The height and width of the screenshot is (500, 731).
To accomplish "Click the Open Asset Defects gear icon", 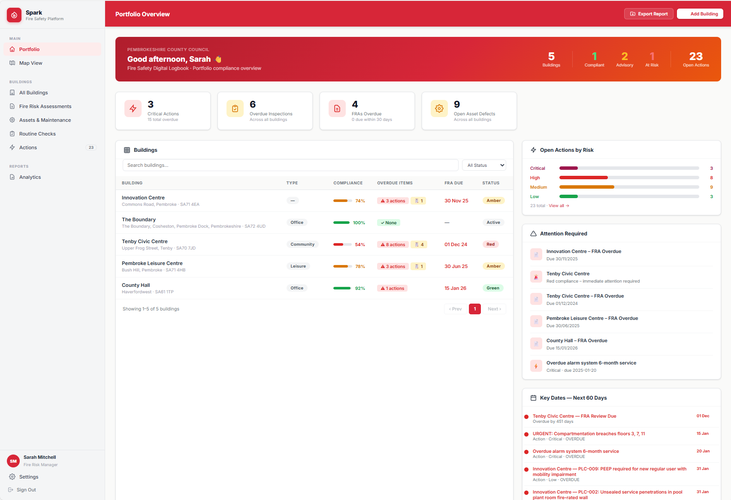I will click(439, 108).
